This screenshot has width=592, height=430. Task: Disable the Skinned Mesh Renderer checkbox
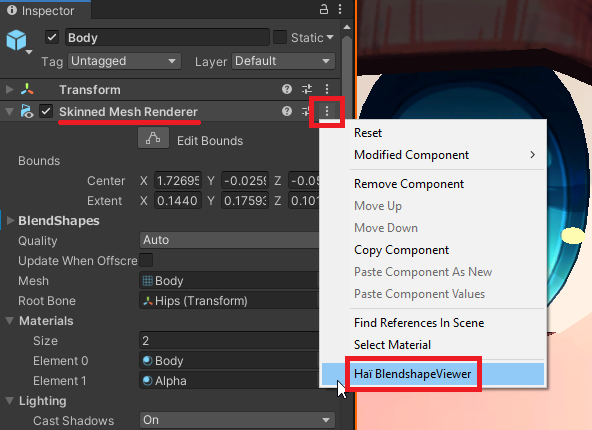tap(46, 111)
